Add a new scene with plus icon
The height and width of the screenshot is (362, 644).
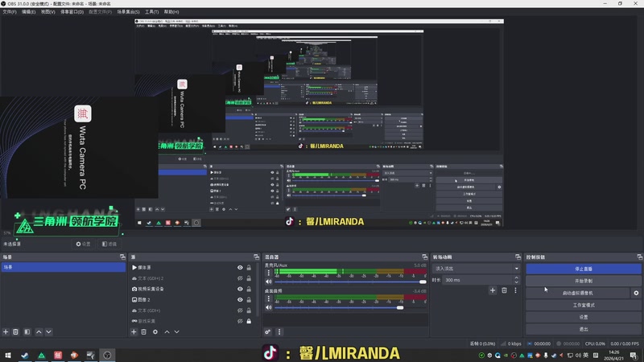pos(6,331)
